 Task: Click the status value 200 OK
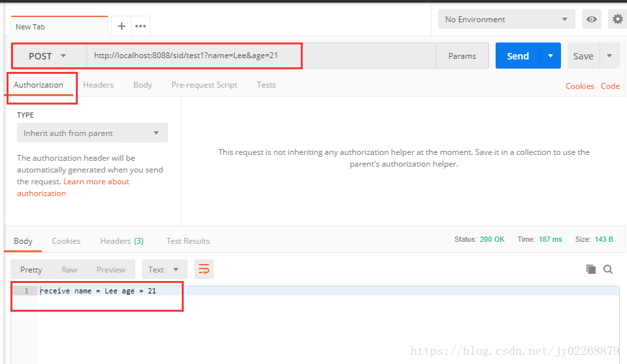click(x=492, y=239)
